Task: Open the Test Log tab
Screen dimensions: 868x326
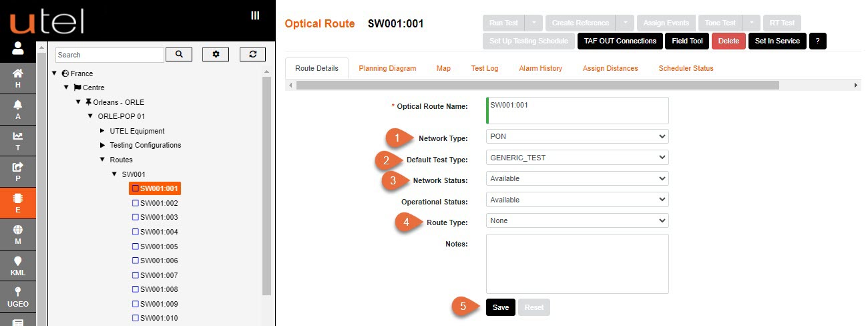Action: click(x=484, y=68)
